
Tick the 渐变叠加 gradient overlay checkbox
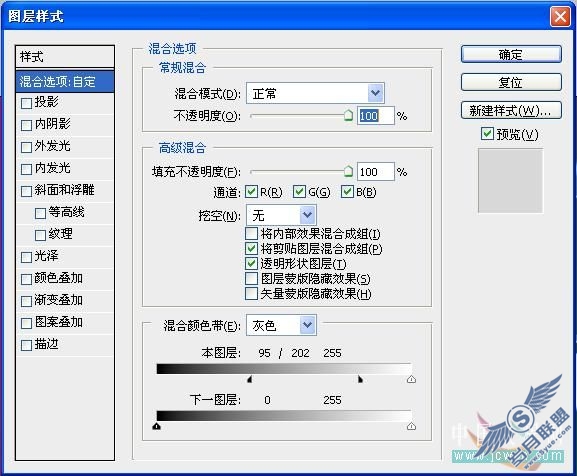coord(26,302)
